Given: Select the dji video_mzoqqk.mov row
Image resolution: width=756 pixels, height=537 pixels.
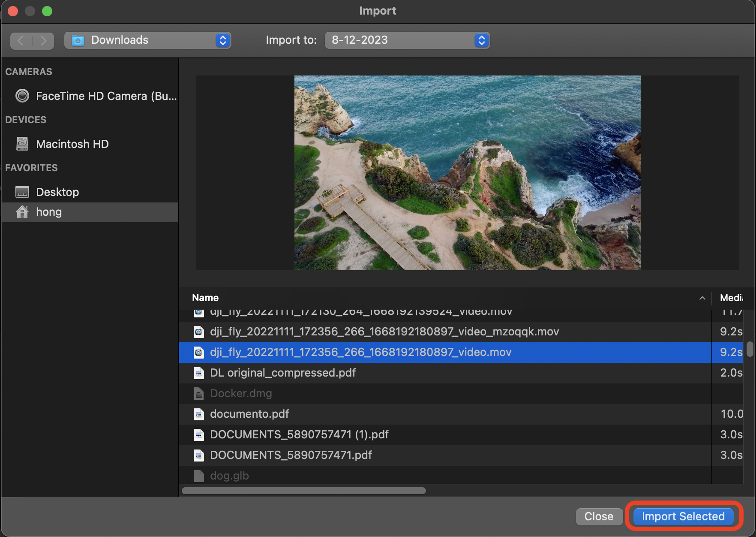Looking at the screenshot, I should click(x=384, y=331).
